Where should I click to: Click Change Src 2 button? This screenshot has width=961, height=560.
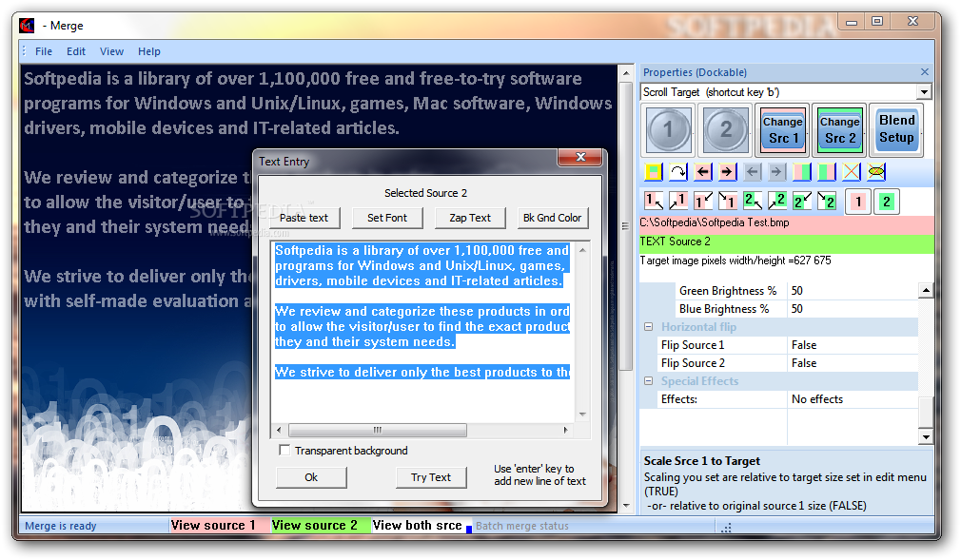(839, 129)
